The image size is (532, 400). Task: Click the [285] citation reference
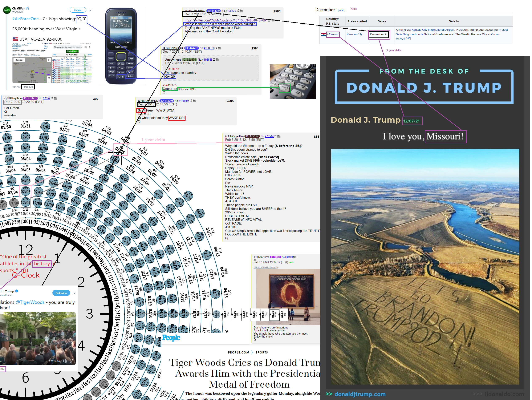point(408,39)
